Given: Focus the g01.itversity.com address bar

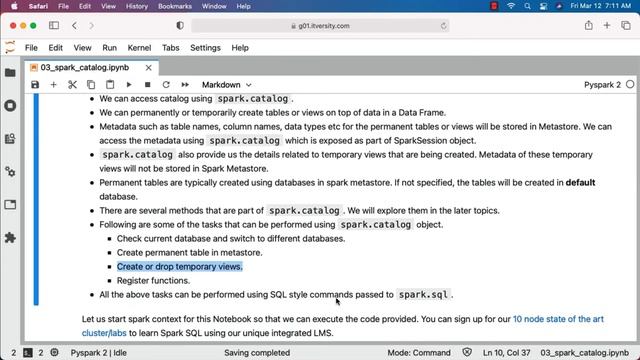Looking at the screenshot, I should click(320, 26).
